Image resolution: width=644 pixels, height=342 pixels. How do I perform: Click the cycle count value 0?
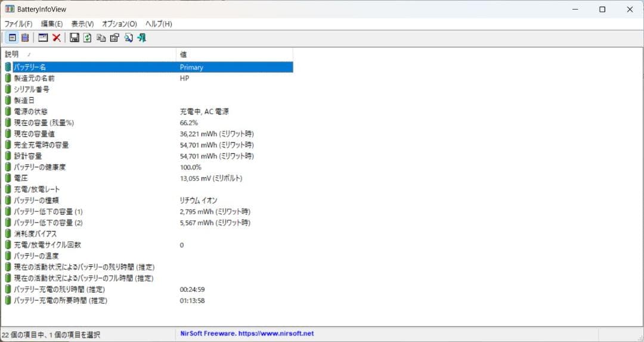click(x=182, y=245)
